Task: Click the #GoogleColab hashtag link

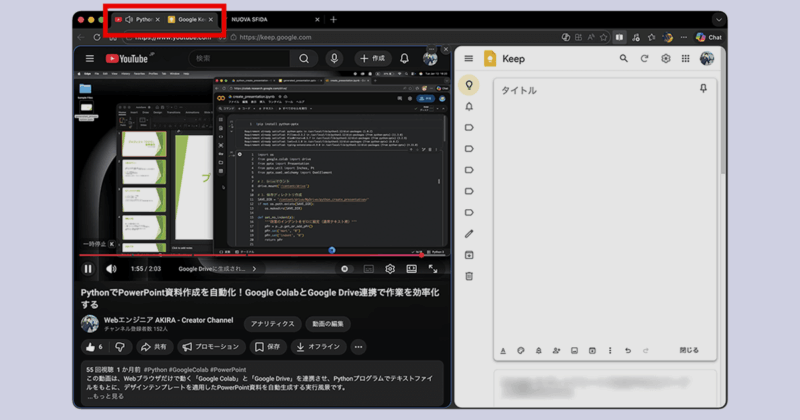Action: tap(189, 369)
